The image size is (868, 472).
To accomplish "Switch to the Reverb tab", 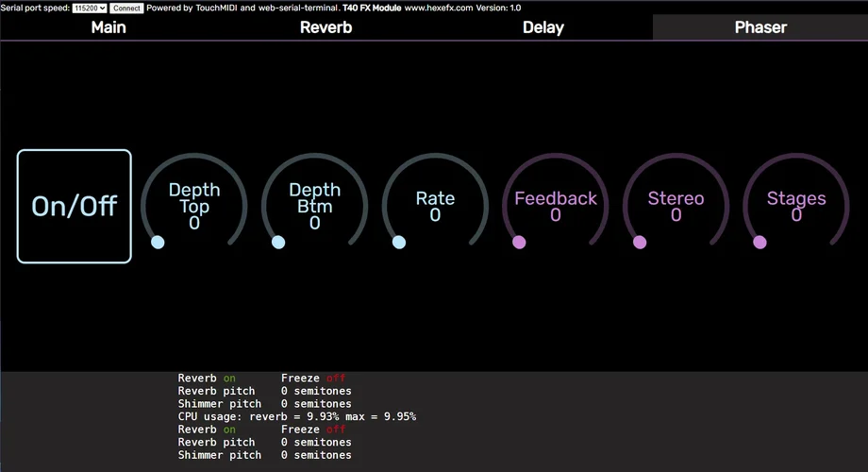I will 325,27.
